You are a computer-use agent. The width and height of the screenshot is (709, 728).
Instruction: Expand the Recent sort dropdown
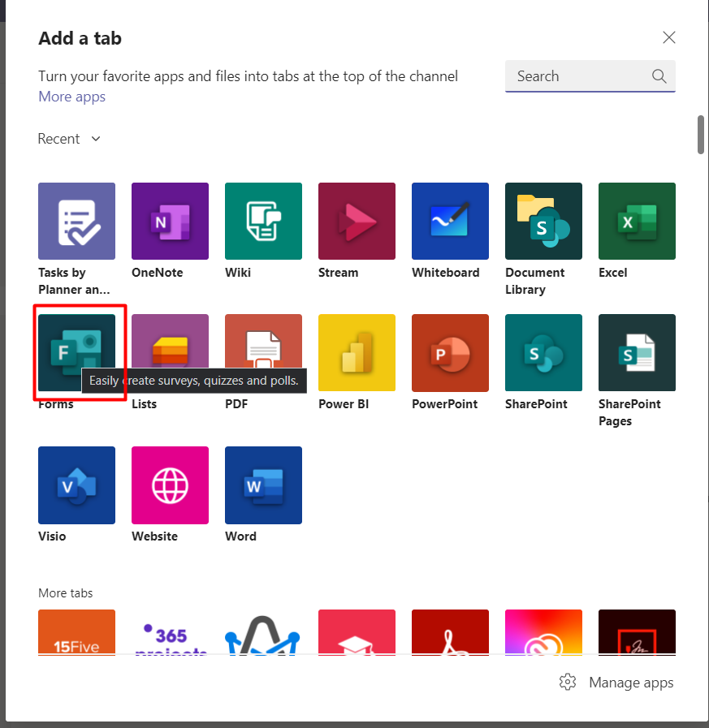pyautogui.click(x=69, y=139)
